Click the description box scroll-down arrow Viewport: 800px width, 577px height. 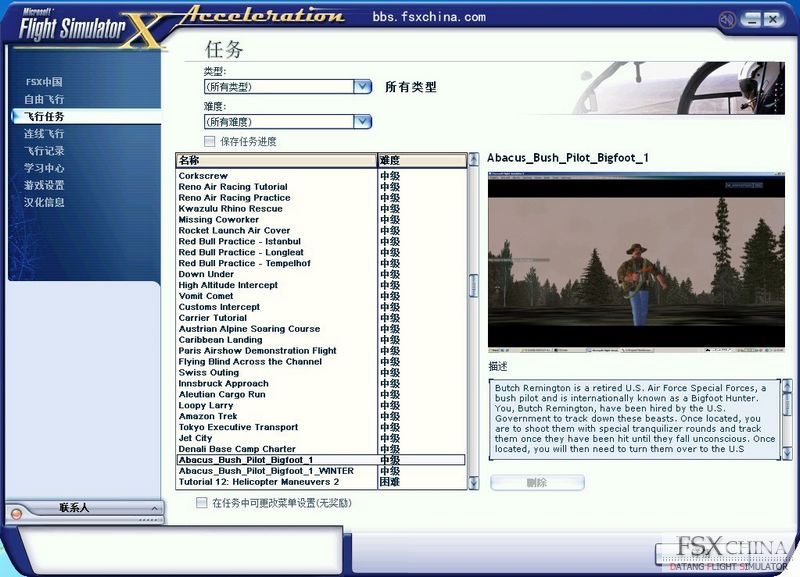(x=787, y=453)
